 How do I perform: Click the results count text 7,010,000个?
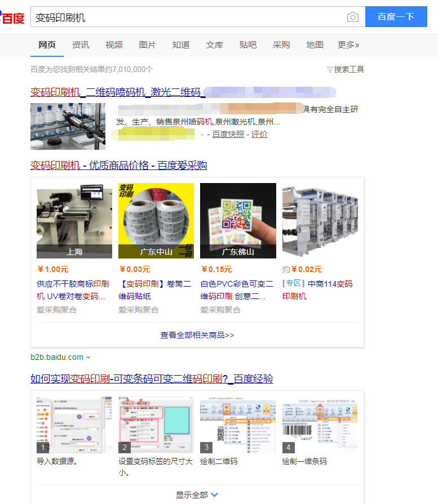132,69
